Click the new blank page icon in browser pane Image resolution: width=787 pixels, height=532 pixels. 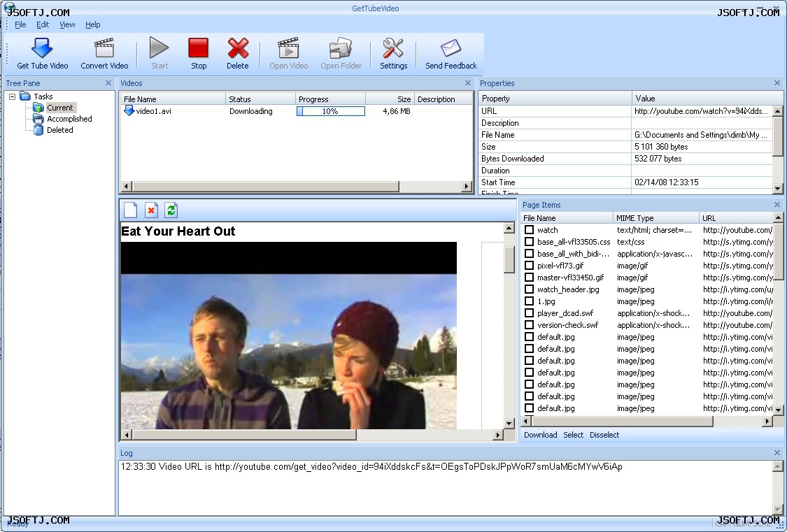point(131,210)
